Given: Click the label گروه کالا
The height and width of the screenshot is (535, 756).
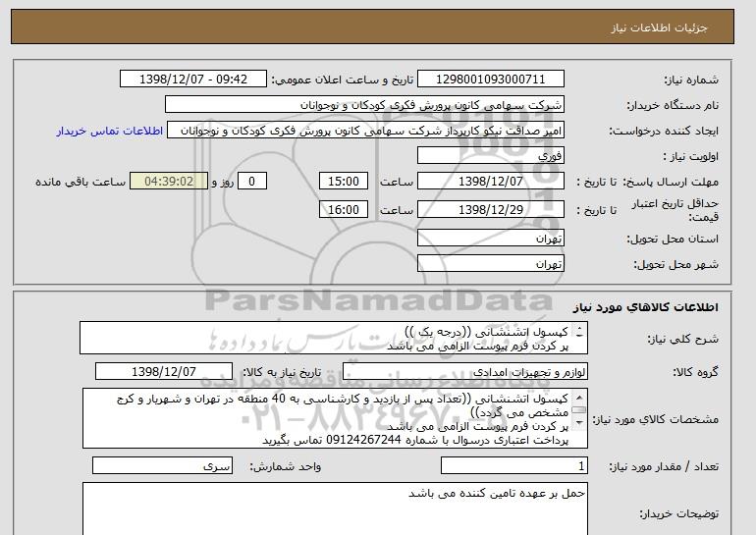Looking at the screenshot, I should pos(695,372).
